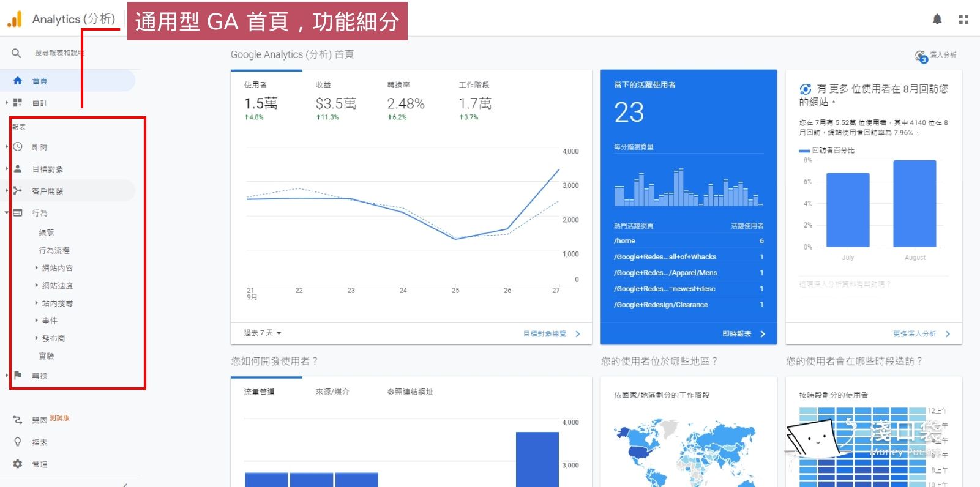Expand the 網站內容 submenu
This screenshot has height=487, width=980.
point(37,267)
